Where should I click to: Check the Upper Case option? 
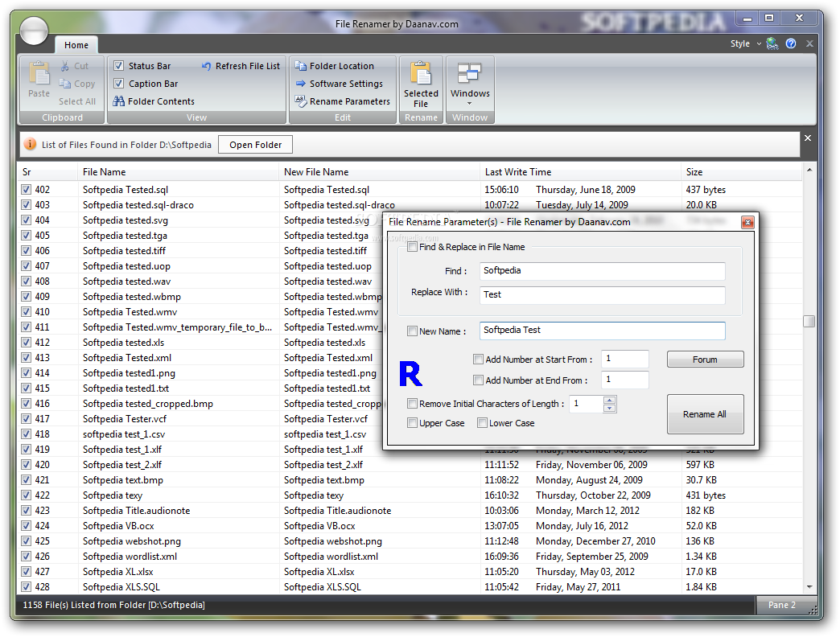[412, 423]
